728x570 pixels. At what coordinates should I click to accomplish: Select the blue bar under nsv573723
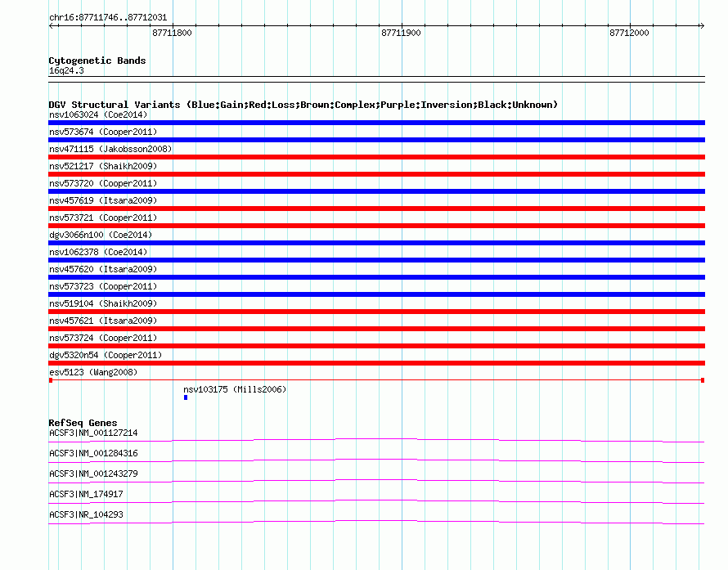pyautogui.click(x=376, y=294)
